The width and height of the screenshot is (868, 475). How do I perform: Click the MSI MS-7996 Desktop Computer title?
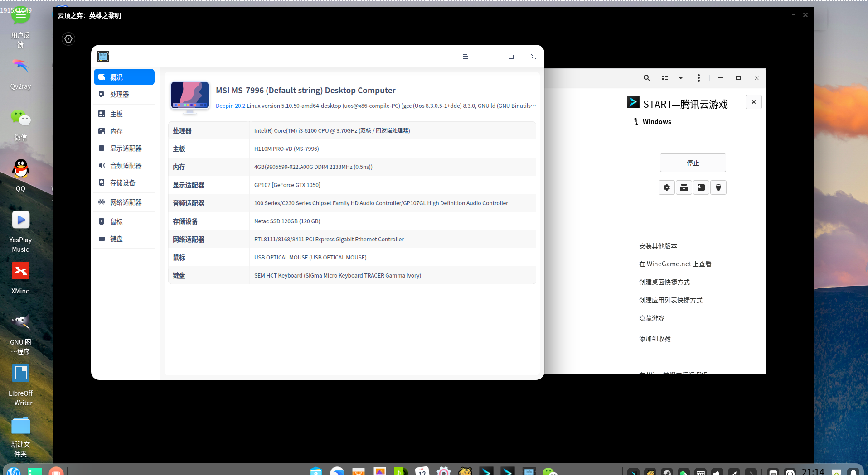[x=305, y=90]
